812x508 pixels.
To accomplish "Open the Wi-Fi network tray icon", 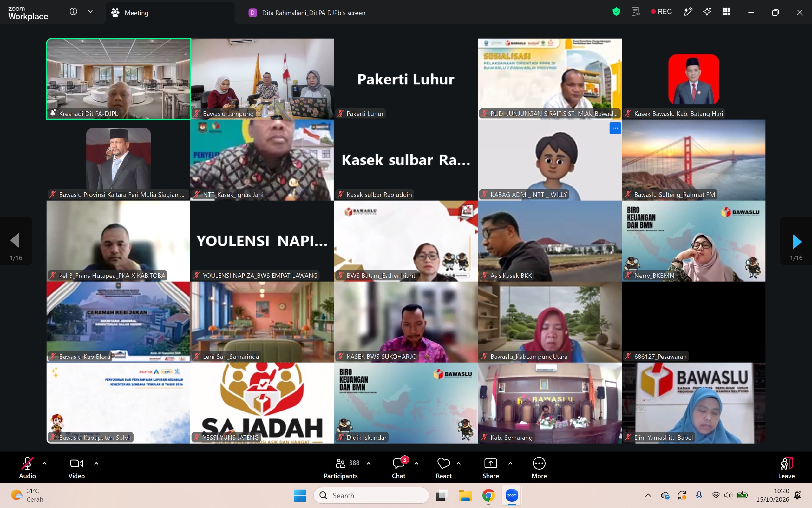I will click(x=715, y=495).
